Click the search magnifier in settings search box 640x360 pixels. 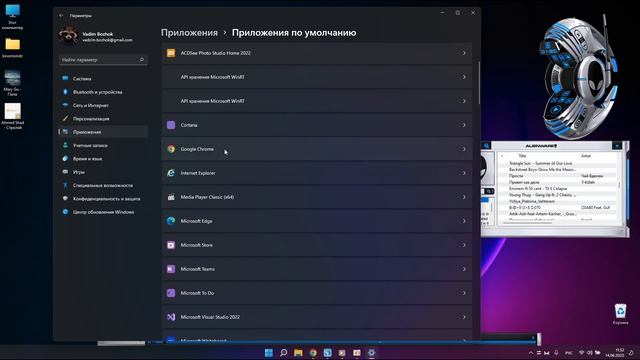coord(142,60)
